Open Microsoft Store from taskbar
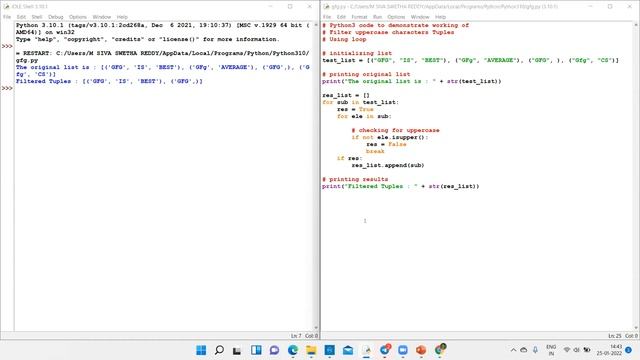The height and width of the screenshot is (360, 640). [x=329, y=350]
